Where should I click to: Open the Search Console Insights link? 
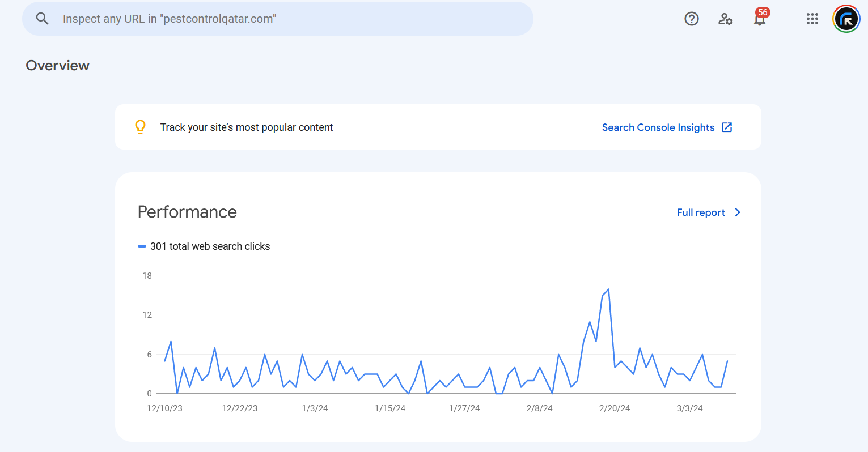tap(658, 127)
